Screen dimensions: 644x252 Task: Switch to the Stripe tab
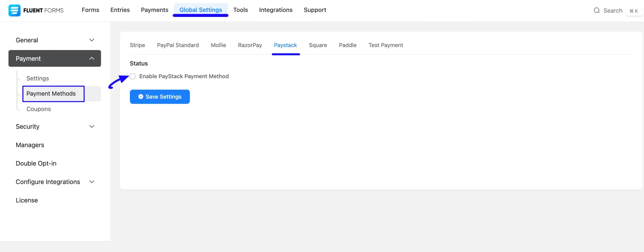pos(137,45)
